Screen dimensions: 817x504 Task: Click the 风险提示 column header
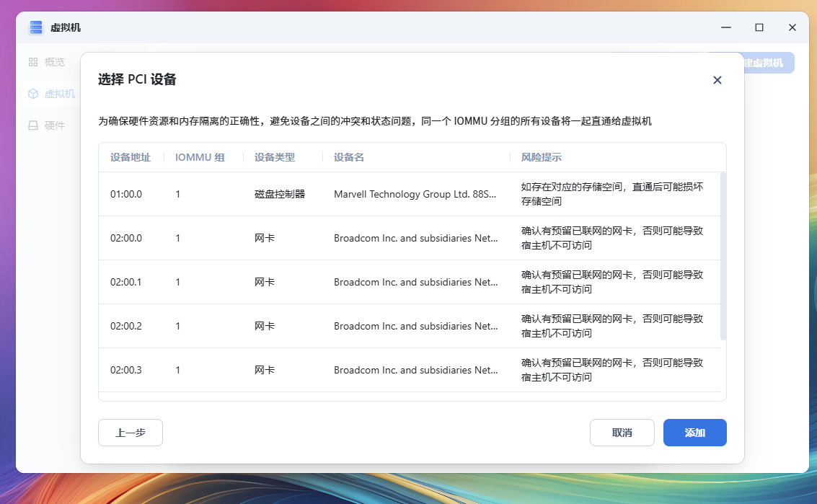[541, 157]
